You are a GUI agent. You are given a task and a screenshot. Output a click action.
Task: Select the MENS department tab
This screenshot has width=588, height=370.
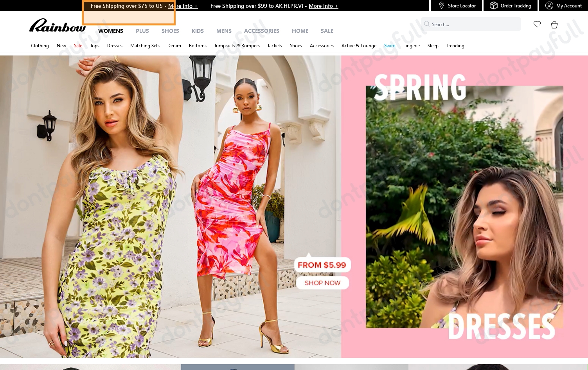pyautogui.click(x=224, y=31)
